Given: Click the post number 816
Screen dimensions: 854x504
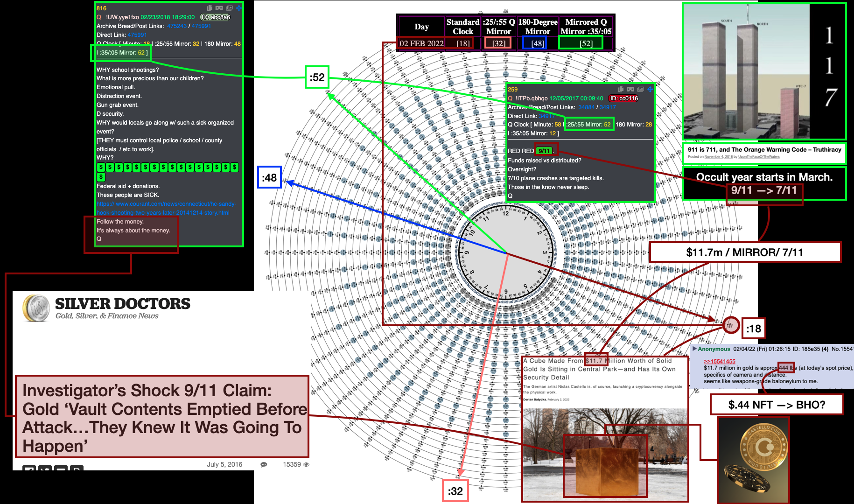Looking at the screenshot, I should tap(101, 8).
